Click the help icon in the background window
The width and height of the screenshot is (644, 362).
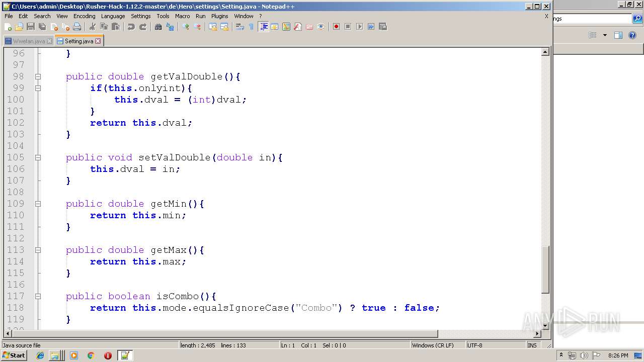633,35
